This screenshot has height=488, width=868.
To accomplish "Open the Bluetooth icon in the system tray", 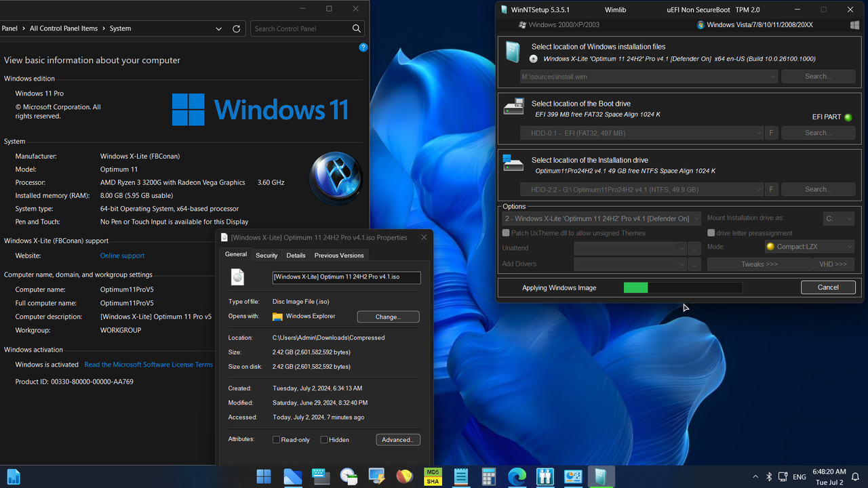I will [x=769, y=476].
